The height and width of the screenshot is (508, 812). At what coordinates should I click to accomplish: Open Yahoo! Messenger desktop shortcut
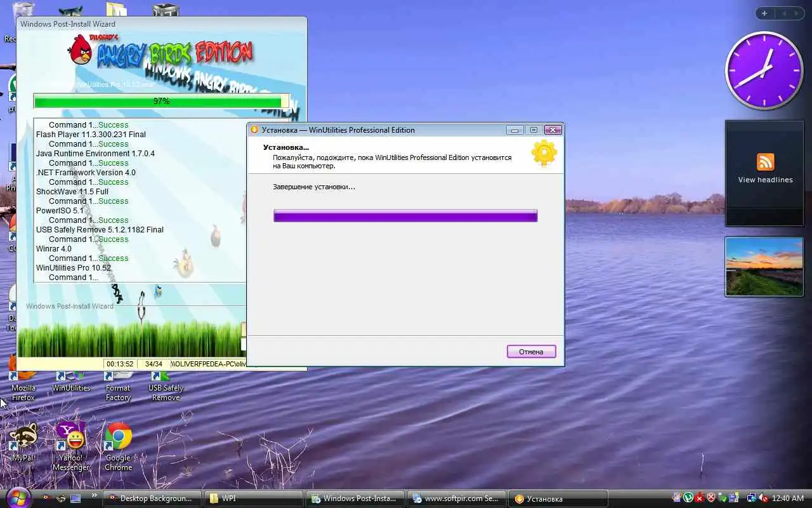(x=70, y=447)
